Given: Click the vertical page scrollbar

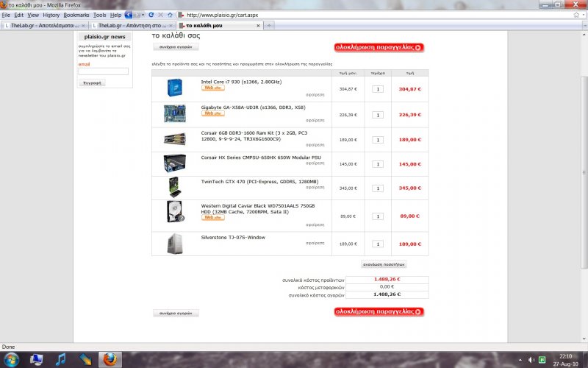Looking at the screenshot, I should point(584,172).
